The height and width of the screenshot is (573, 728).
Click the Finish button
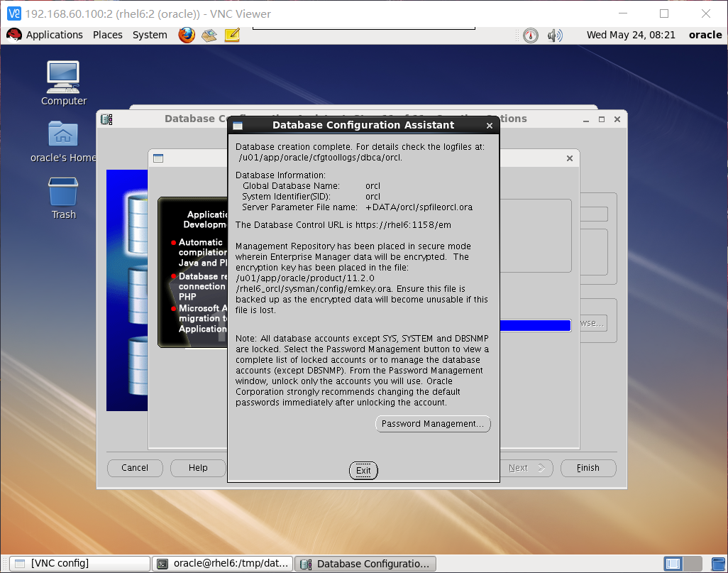click(588, 468)
